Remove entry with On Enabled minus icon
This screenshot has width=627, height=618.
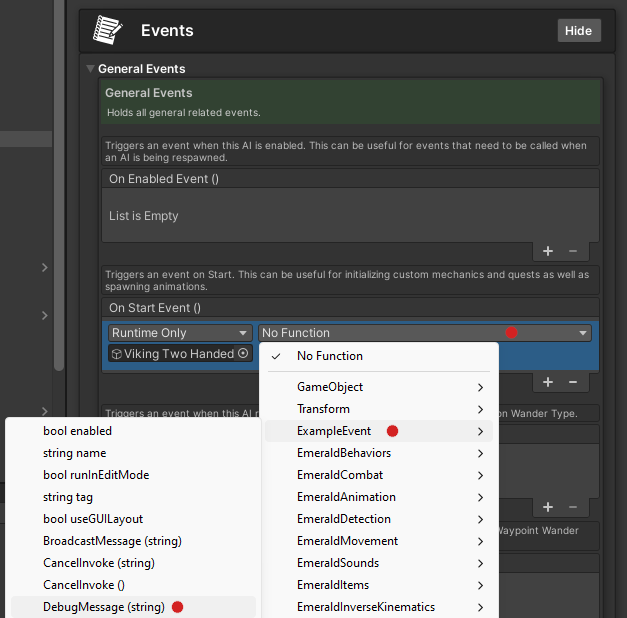[x=573, y=251]
